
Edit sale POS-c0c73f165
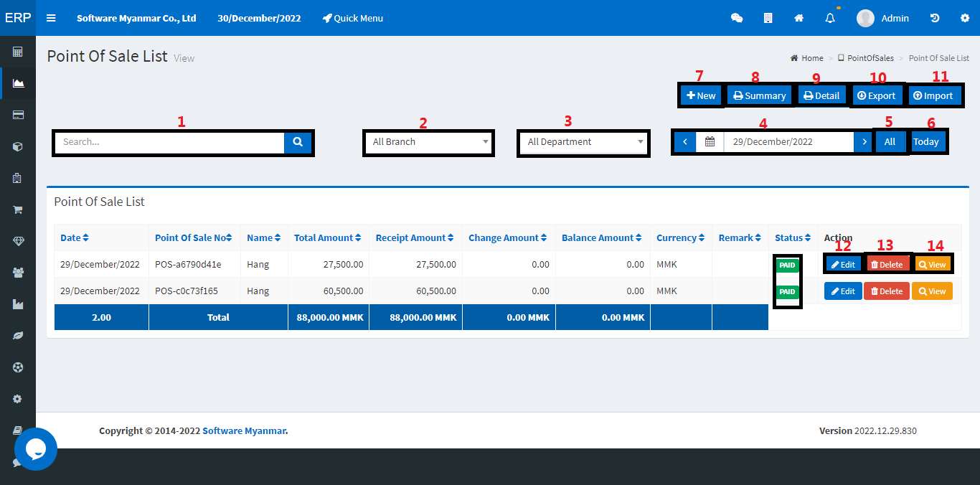coord(843,291)
